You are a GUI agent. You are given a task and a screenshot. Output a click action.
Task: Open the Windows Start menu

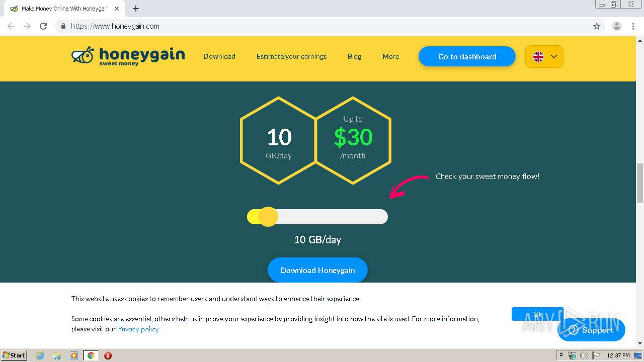coord(14,355)
